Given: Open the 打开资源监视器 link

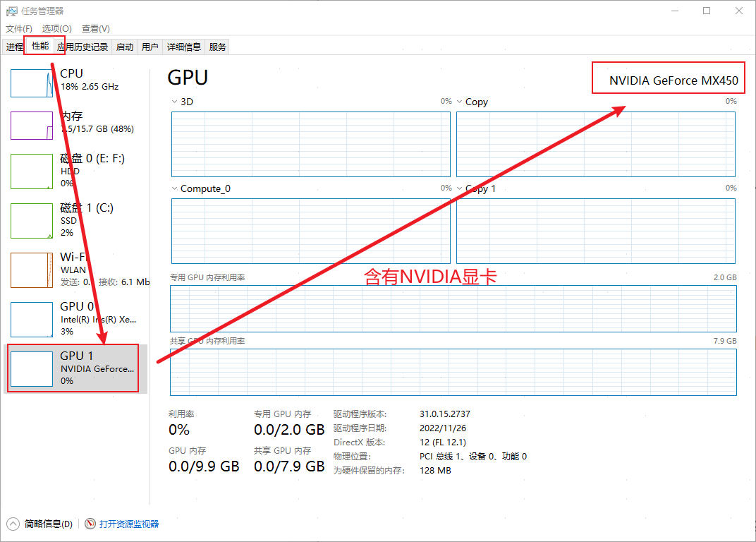Looking at the screenshot, I should (x=129, y=524).
